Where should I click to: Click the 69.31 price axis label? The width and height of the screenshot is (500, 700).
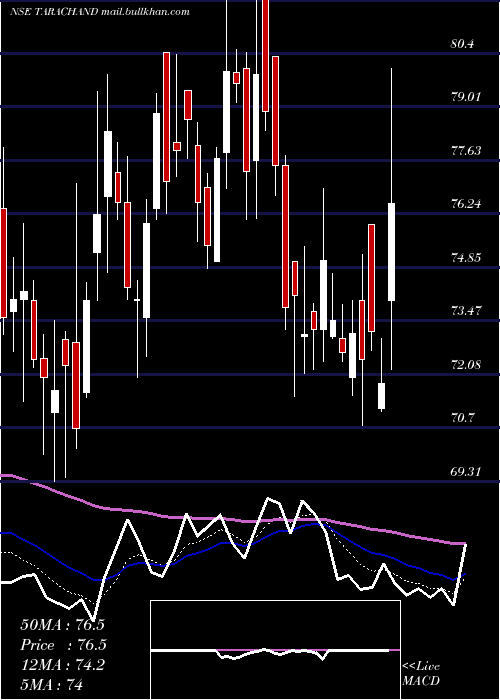(466, 471)
